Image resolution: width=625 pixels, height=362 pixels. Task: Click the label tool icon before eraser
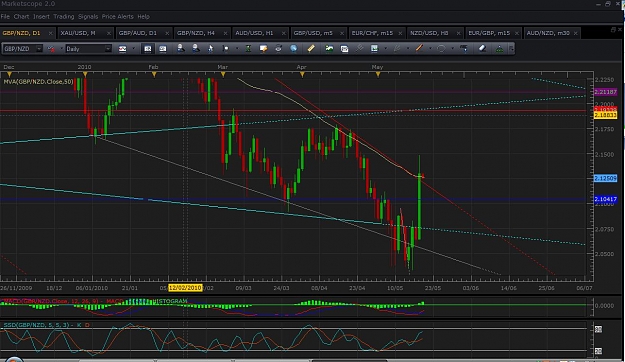tap(464, 48)
